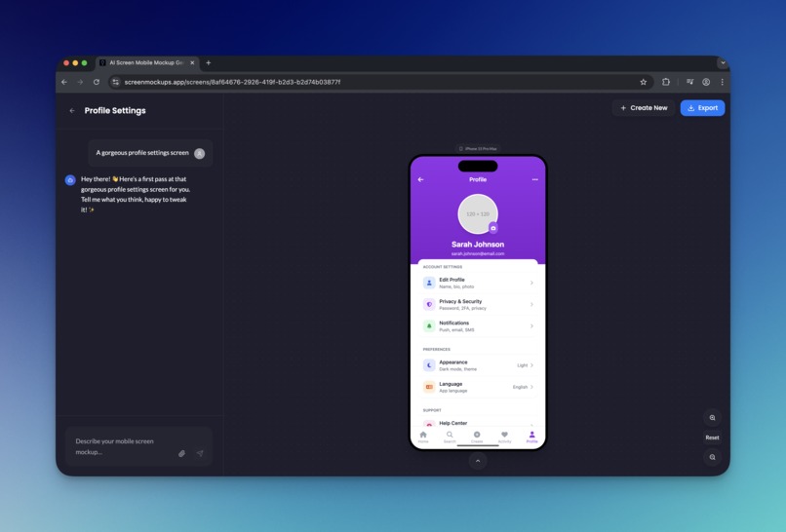This screenshot has width=786, height=532.
Task: Attach a file with the paperclip icon
Action: point(182,453)
